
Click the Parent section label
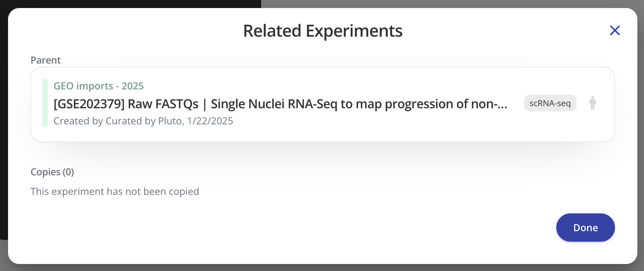point(45,60)
